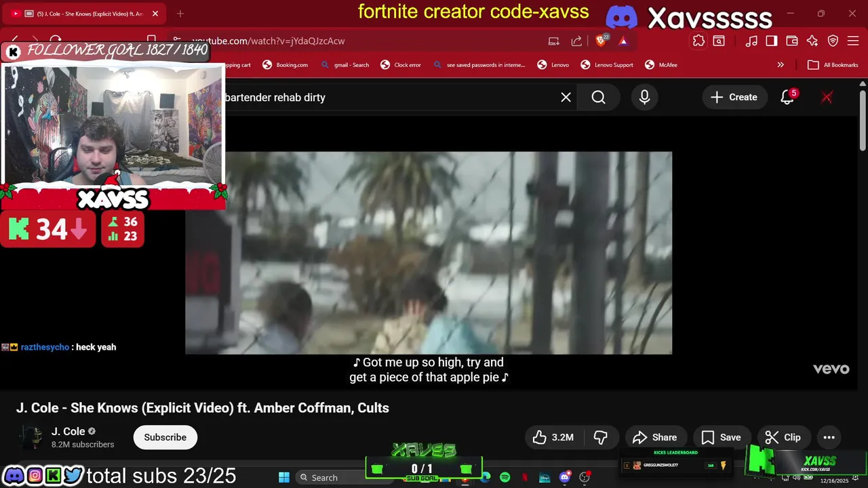Save the video to a playlist
This screenshot has width=868, height=488.
click(721, 437)
